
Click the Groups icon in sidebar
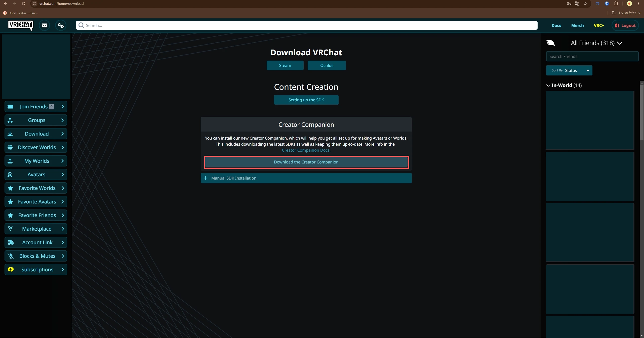pos(10,120)
